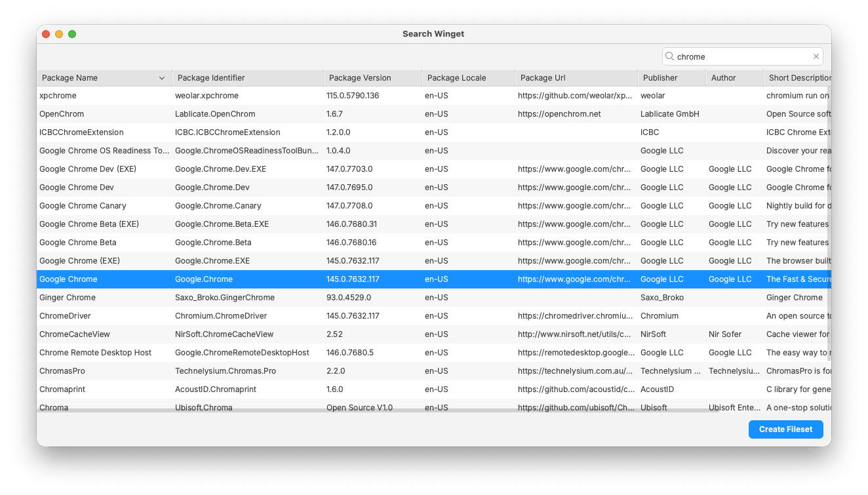Click version 93.0.4529.0
Viewport: 868px width, 495px height.
[x=349, y=298]
